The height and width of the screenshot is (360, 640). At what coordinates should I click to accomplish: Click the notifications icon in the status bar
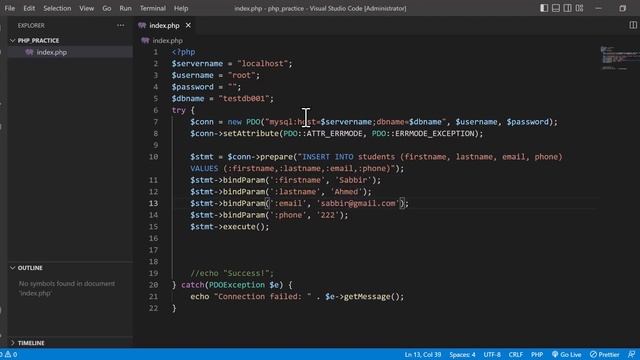point(631,354)
